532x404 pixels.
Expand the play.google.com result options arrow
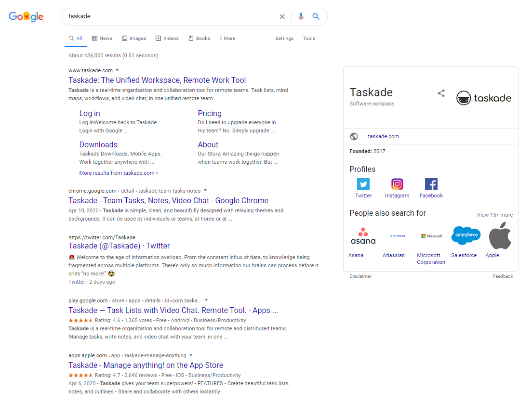click(206, 300)
